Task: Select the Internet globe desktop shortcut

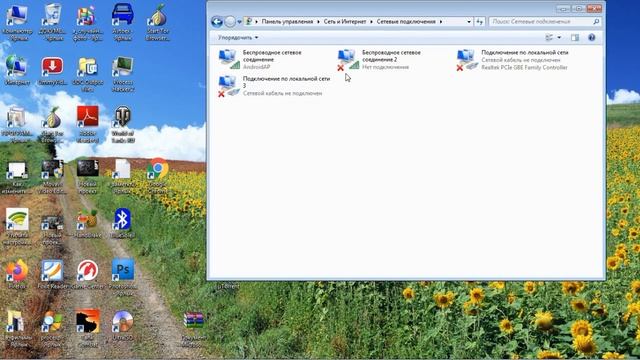Action: (17, 71)
